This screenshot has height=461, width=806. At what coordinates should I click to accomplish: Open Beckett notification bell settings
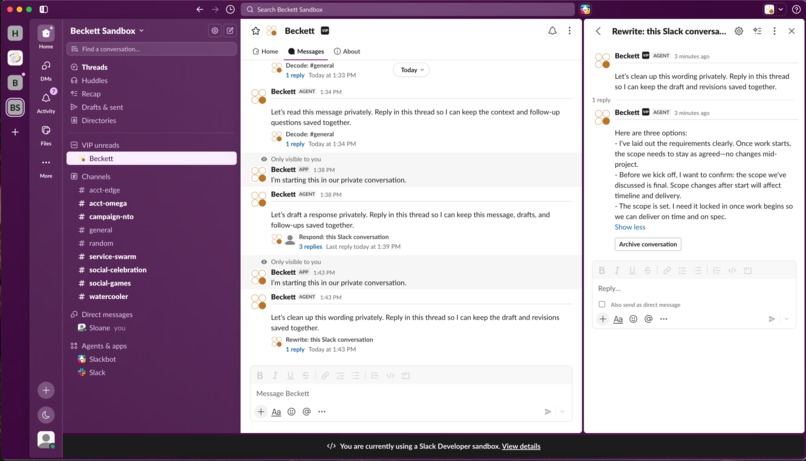pyautogui.click(x=552, y=31)
